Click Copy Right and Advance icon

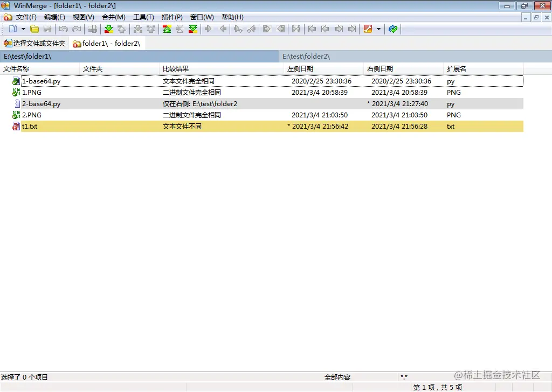238,29
